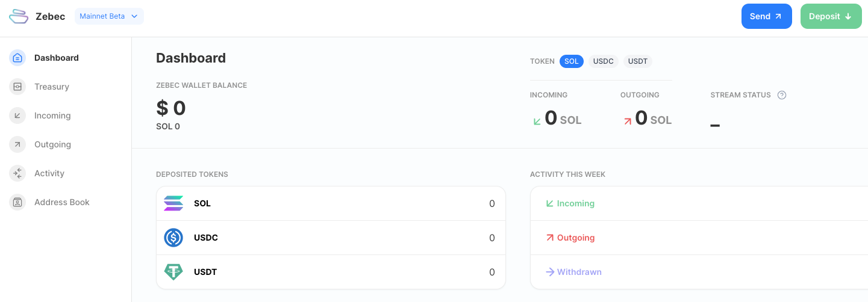Viewport: 868px width, 302px height.
Task: Click Outgoing in Activity This Week
Action: coord(576,238)
